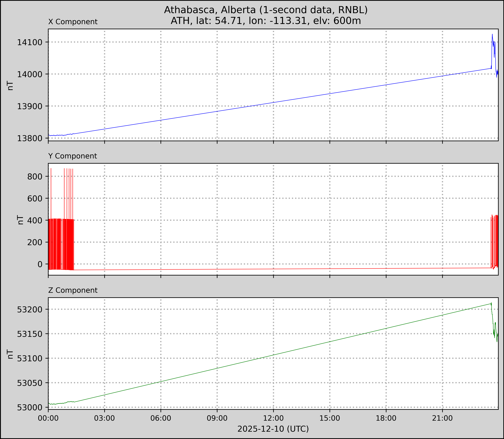Click the 12:00 time axis label

click(x=273, y=418)
